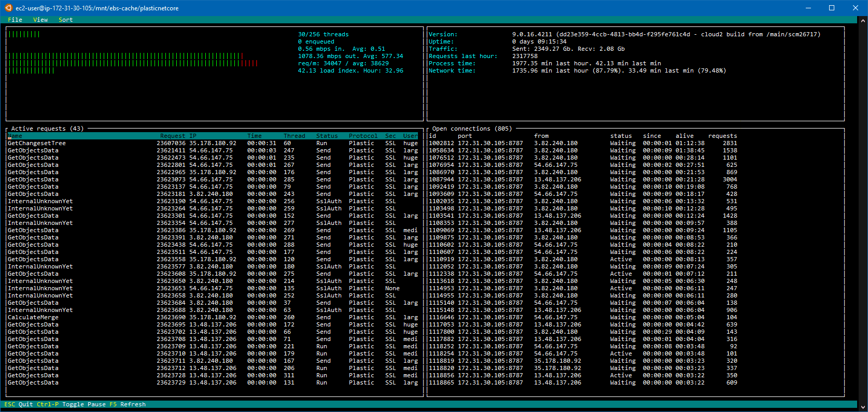
Task: Select request 23622473 row
Action: 213,158
